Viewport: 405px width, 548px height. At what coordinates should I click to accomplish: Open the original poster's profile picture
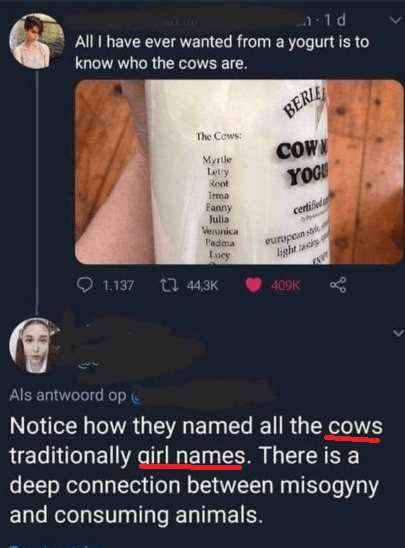[36, 41]
